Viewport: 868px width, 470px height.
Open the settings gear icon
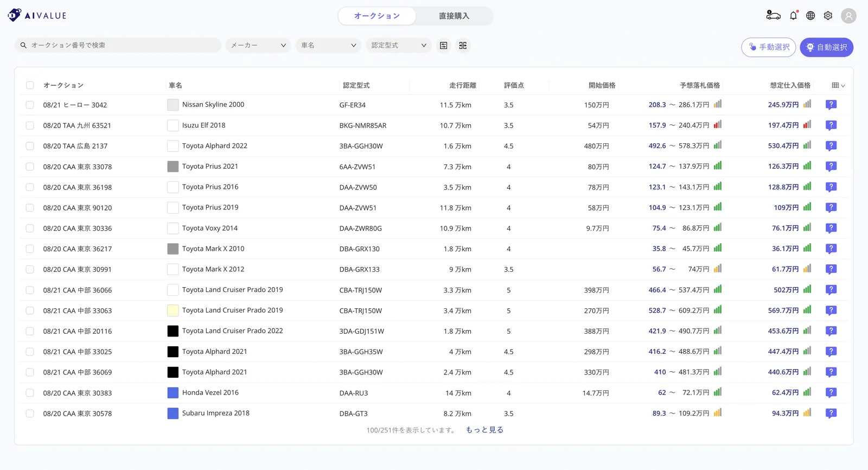click(828, 16)
